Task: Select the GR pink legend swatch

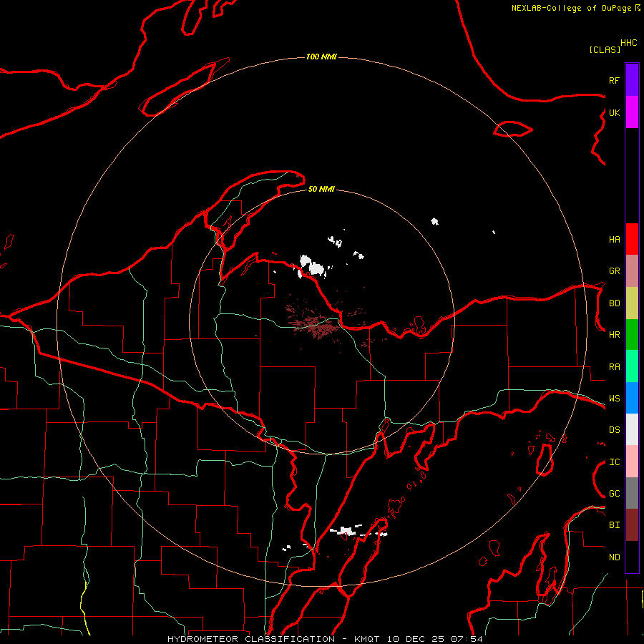Action: click(x=632, y=271)
